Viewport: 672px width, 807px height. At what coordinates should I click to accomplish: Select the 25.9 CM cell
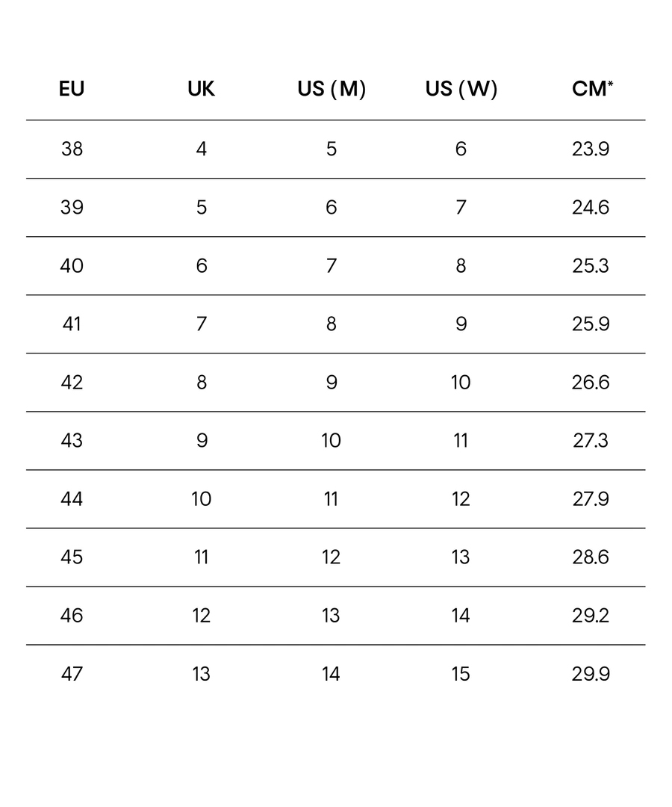tap(591, 324)
